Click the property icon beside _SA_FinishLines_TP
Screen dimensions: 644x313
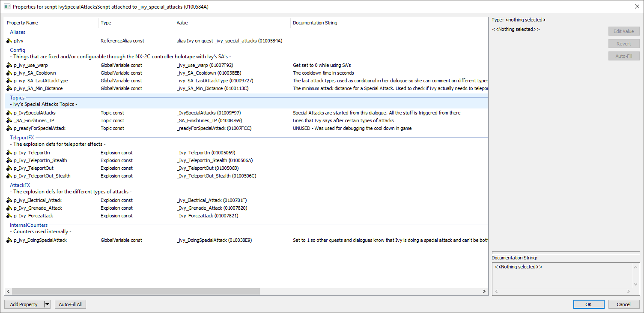pos(9,120)
